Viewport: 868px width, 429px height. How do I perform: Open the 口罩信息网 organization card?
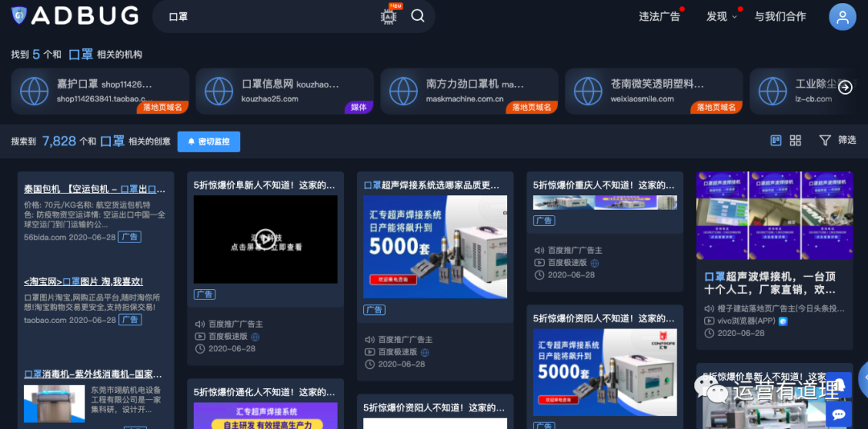[285, 92]
